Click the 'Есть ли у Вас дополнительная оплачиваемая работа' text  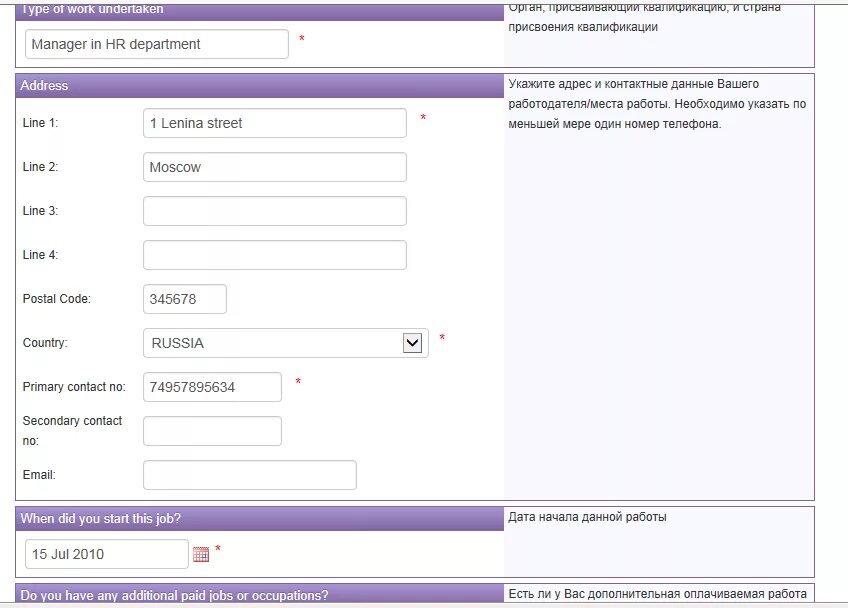657,594
